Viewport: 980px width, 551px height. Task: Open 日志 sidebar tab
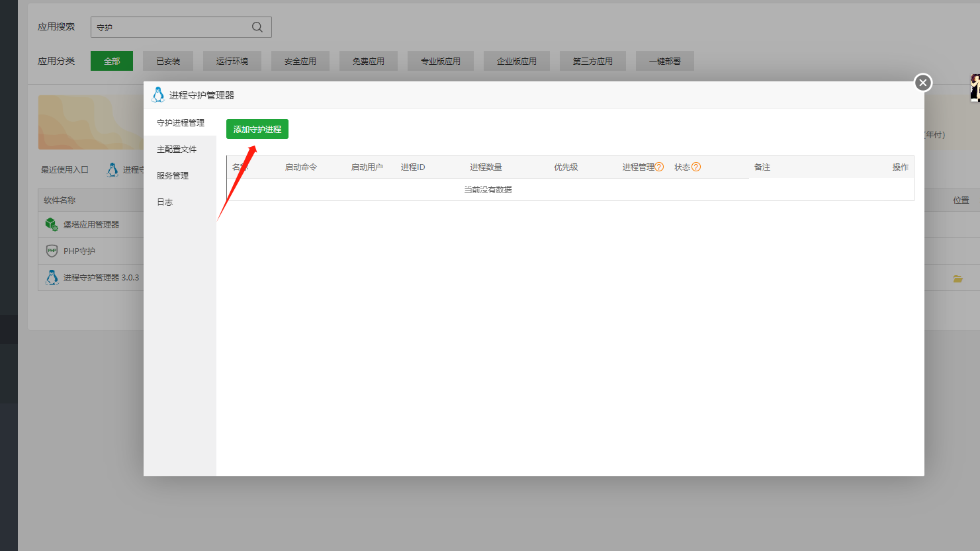point(180,202)
